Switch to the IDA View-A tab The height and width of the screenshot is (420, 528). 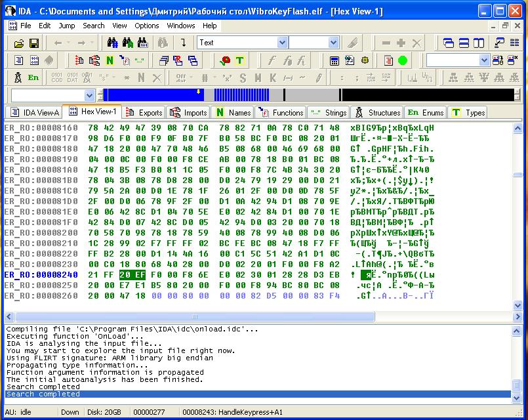coord(35,112)
